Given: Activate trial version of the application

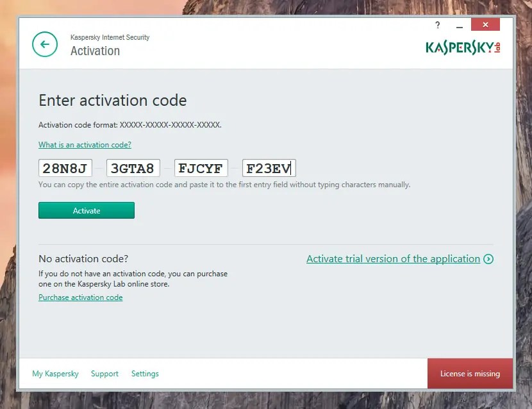Looking at the screenshot, I should (x=394, y=258).
